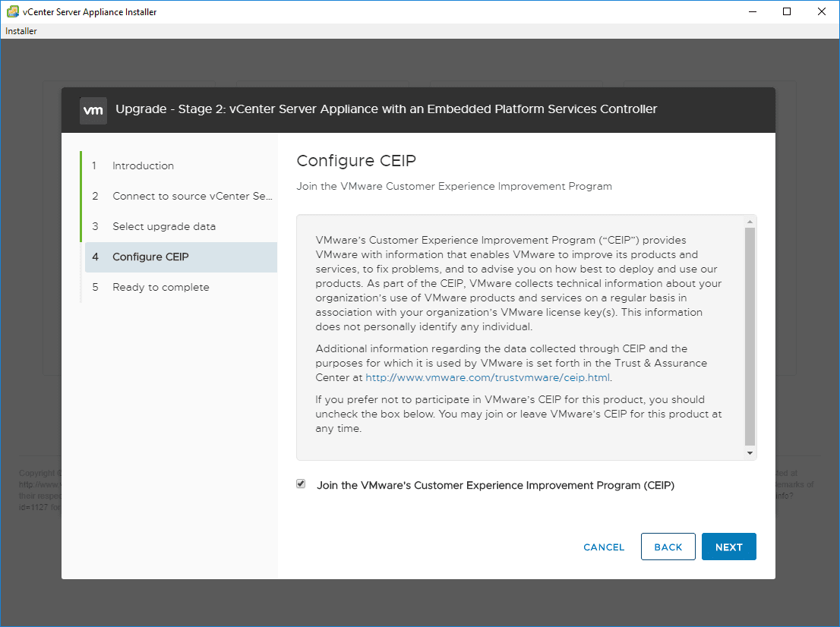Open the ceip.html Trust & Assurance link
The height and width of the screenshot is (627, 840).
(488, 377)
